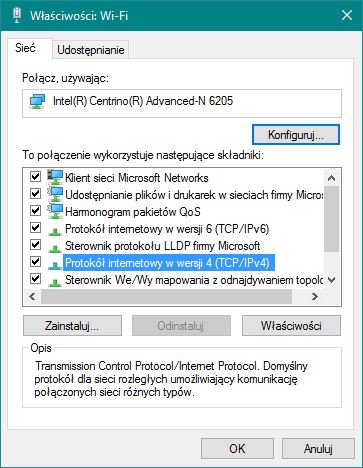Open Właściwości for the selected component
Image resolution: width=363 pixels, height=468 pixels.
pyautogui.click(x=291, y=326)
